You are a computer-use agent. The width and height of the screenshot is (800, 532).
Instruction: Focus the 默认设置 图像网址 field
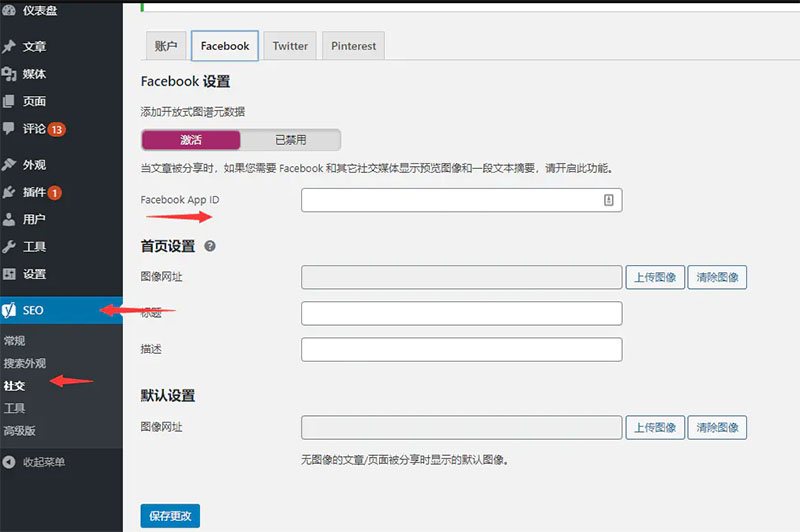point(461,427)
